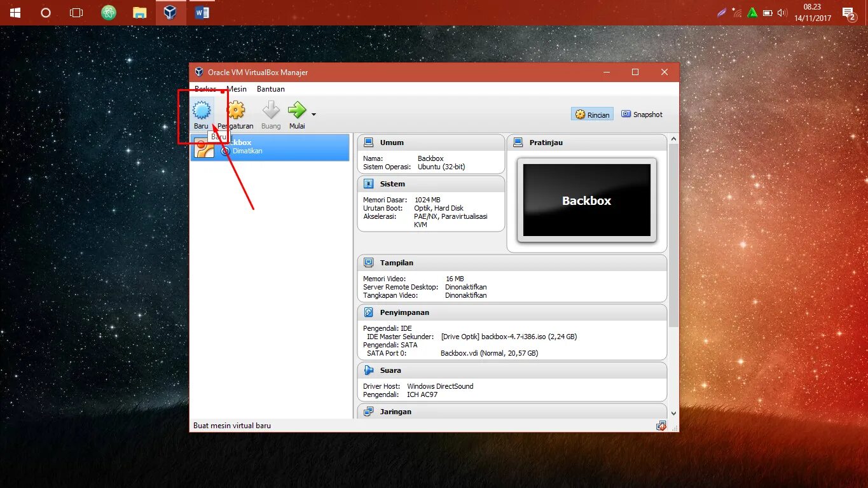Viewport: 868px width, 488px height.
Task: Click the backbox-4.7-i386.iso drive text
Action: click(509, 337)
